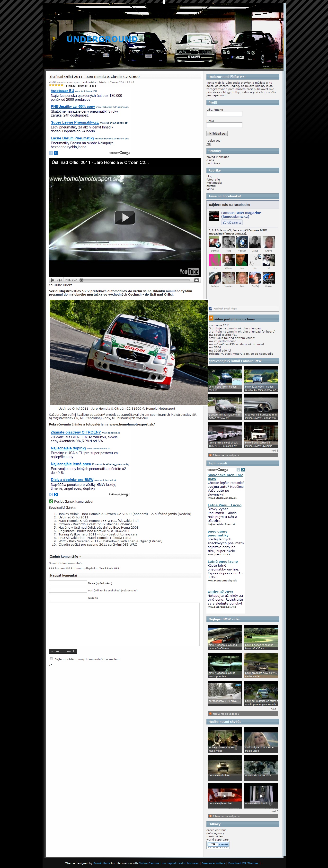Open návod k obsluze page
The image size is (328, 868).
click(x=218, y=157)
